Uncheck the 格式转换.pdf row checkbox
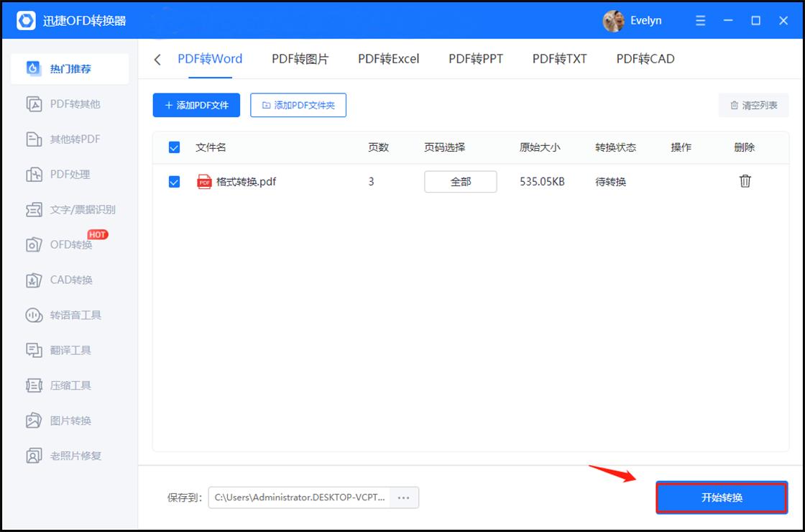The height and width of the screenshot is (532, 805). coord(173,181)
